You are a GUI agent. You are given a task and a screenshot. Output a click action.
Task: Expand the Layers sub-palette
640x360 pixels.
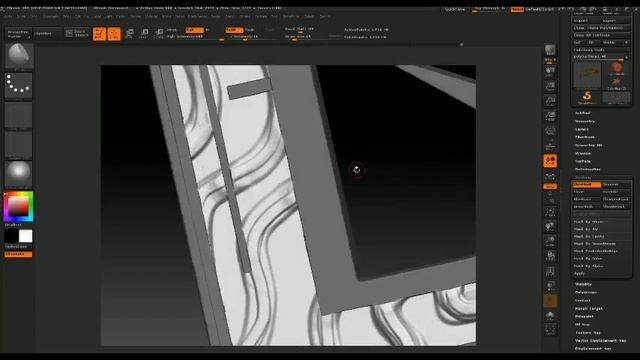coord(582,129)
